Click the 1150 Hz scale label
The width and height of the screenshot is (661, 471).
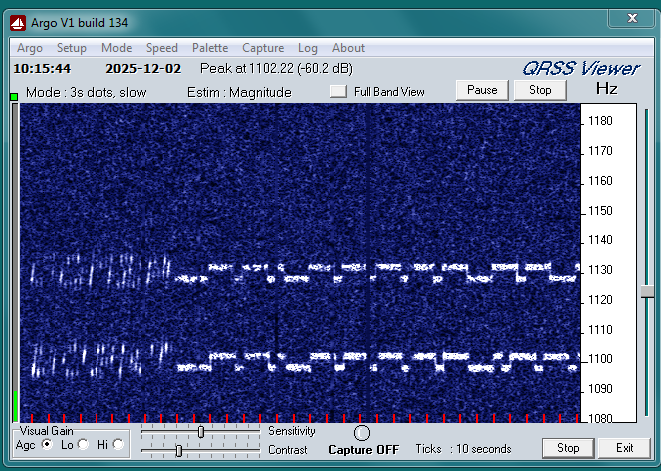pos(600,210)
